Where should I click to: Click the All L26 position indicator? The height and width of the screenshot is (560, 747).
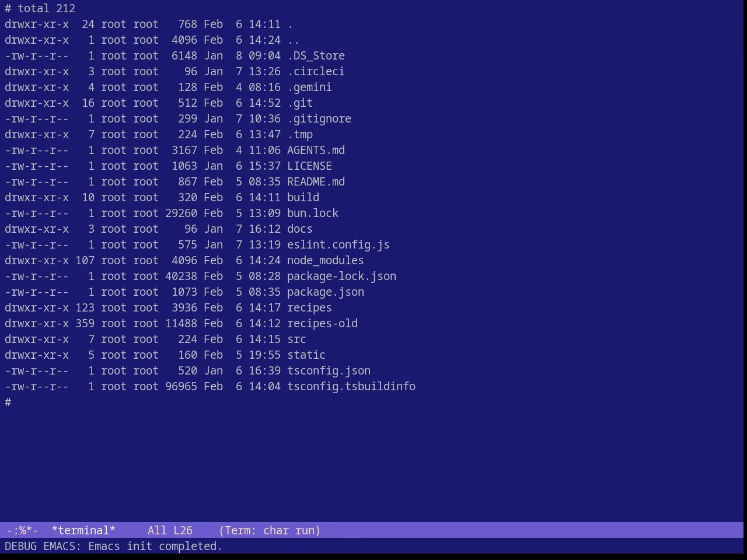(170, 530)
